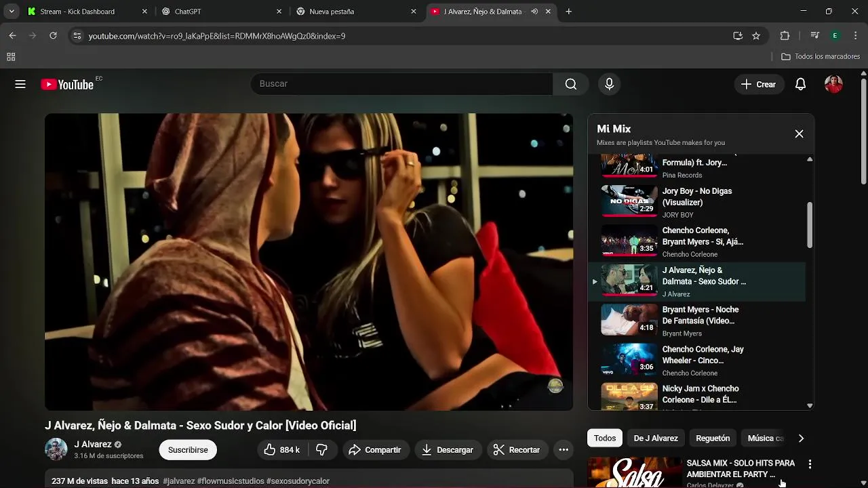This screenshot has height=488, width=868.
Task: Open the Formula ft. Jory playlist entry
Action: click(x=697, y=167)
